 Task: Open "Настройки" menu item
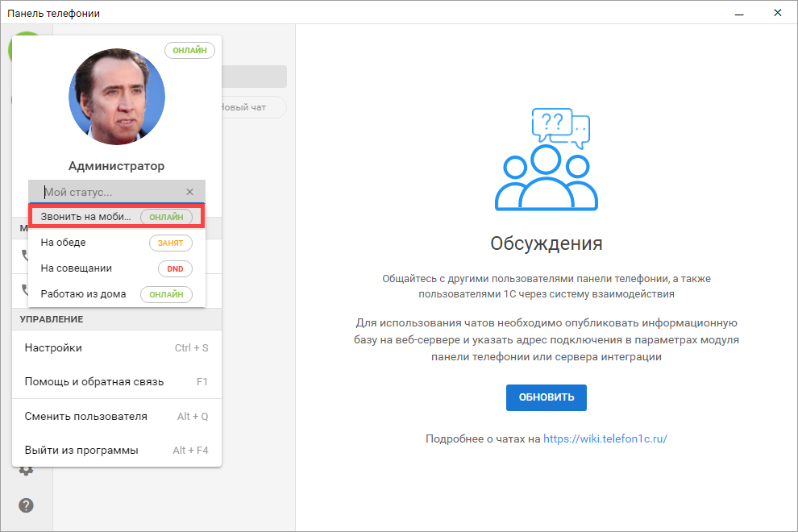53,347
